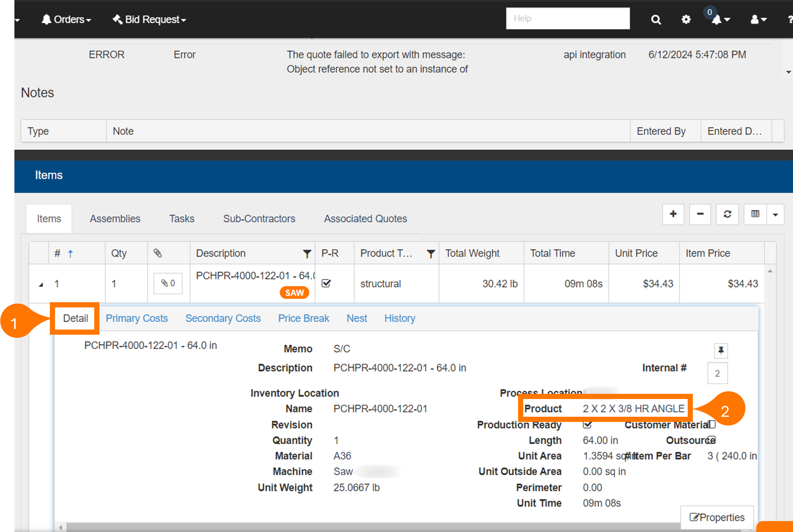Click the remove item icon in Items panel
793x532 pixels.
click(700, 215)
